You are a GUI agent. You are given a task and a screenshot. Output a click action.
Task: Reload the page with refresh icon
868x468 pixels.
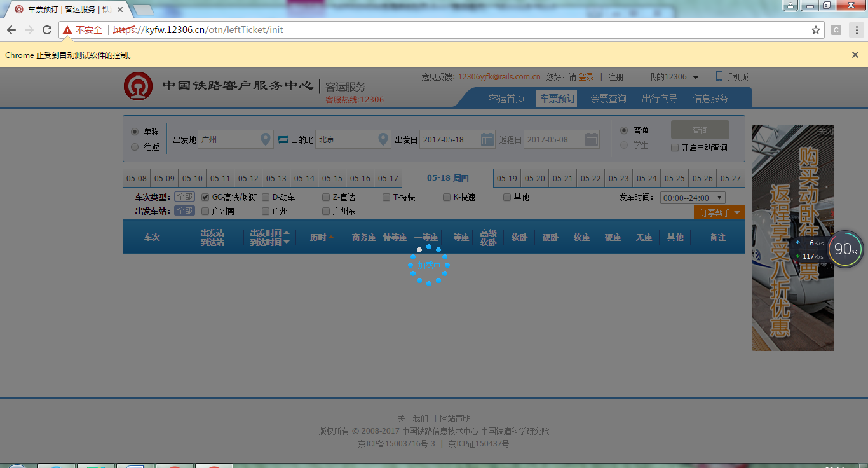(47, 30)
